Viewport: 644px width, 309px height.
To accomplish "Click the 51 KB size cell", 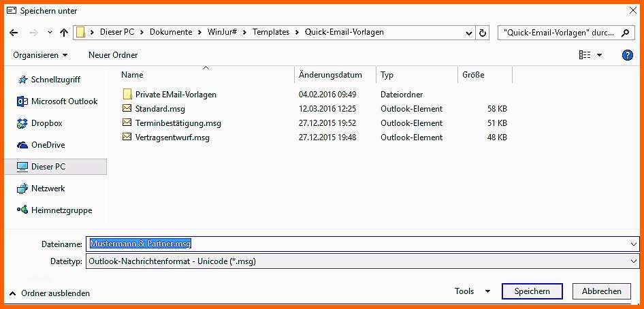I will pyautogui.click(x=497, y=123).
